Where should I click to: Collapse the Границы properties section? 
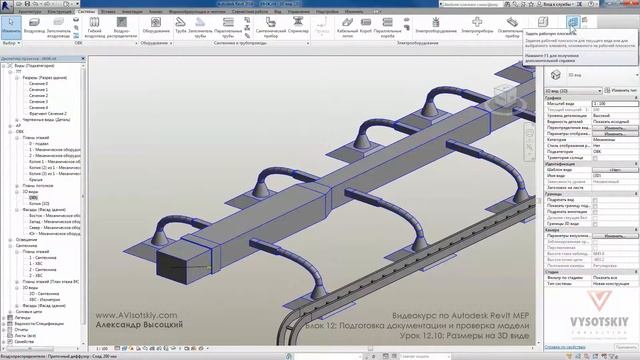[x=636, y=194]
